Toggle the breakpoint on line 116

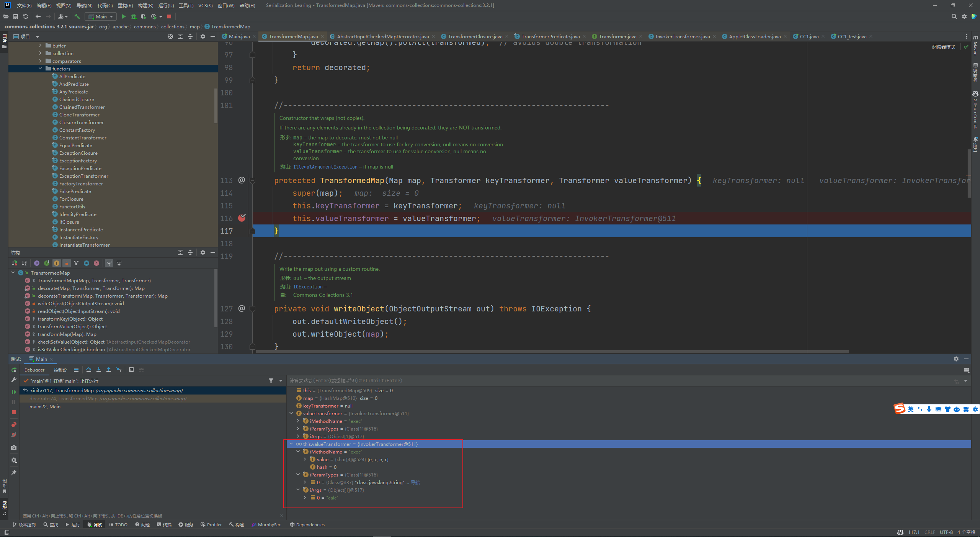242,218
